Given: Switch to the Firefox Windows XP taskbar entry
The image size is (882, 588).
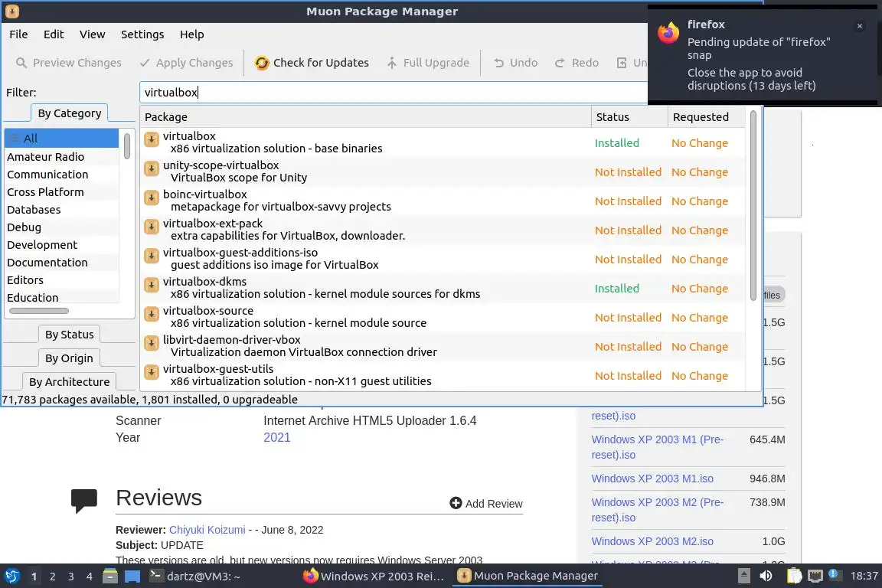Looking at the screenshot, I should 374,577.
